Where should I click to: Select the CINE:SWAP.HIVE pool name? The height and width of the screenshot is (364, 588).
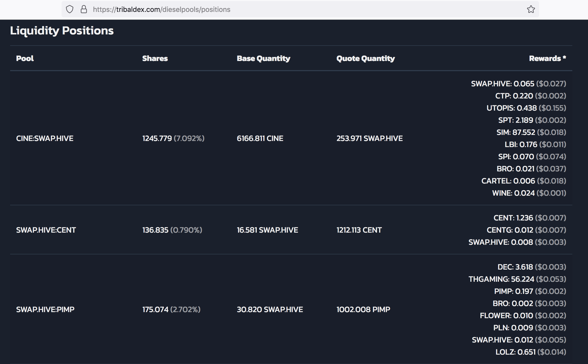coord(45,138)
